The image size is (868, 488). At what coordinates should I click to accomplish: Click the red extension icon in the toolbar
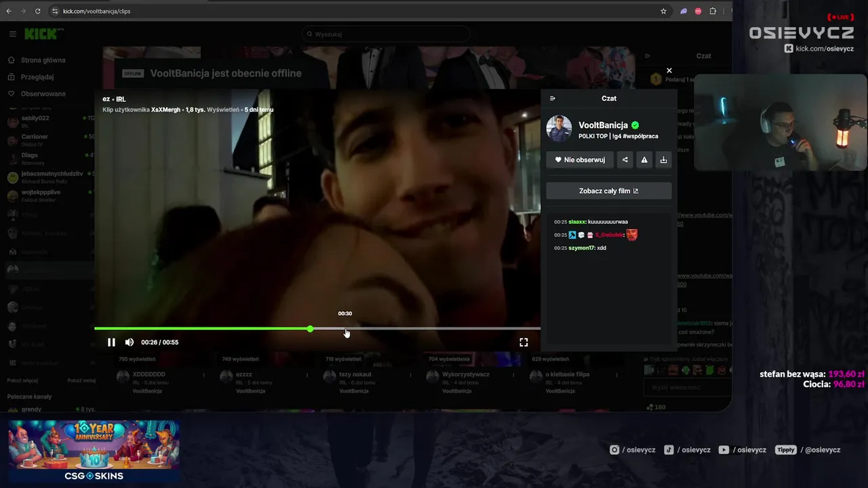698,11
